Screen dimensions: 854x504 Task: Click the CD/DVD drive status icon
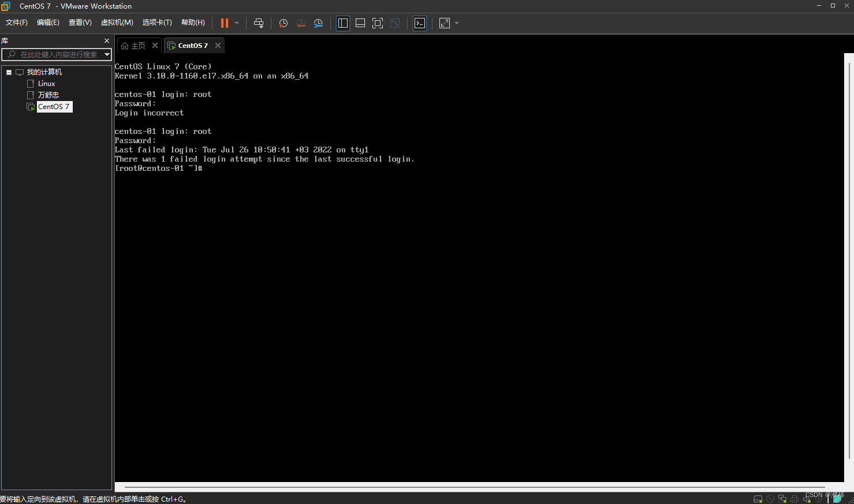770,499
